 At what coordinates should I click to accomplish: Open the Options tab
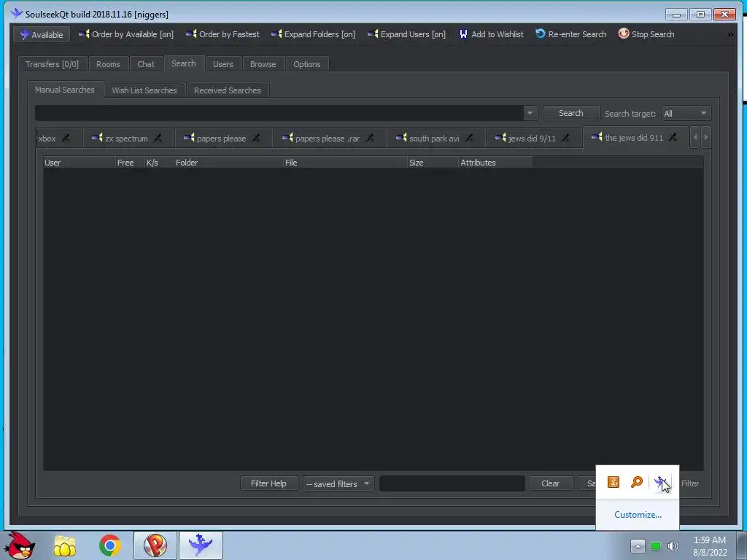[x=307, y=64]
